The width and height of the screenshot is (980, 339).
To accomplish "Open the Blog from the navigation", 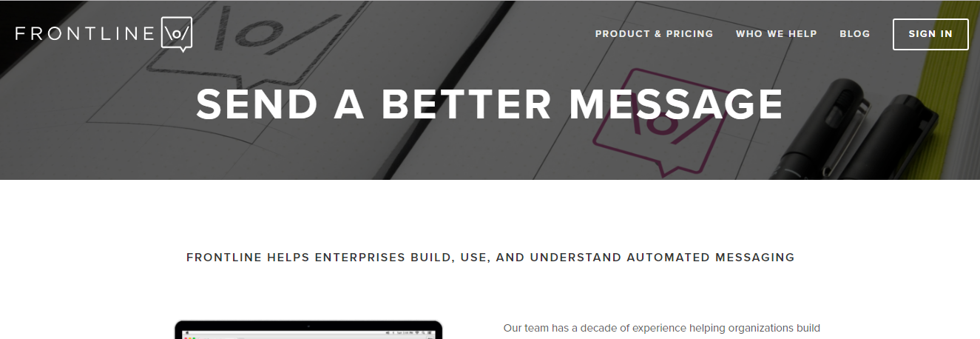I will point(854,34).
